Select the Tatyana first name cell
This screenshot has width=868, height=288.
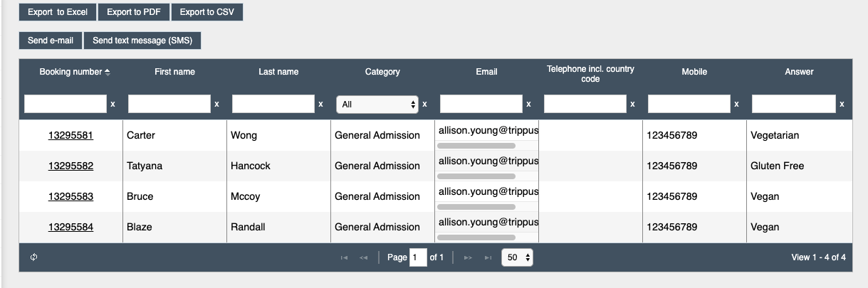tap(174, 166)
